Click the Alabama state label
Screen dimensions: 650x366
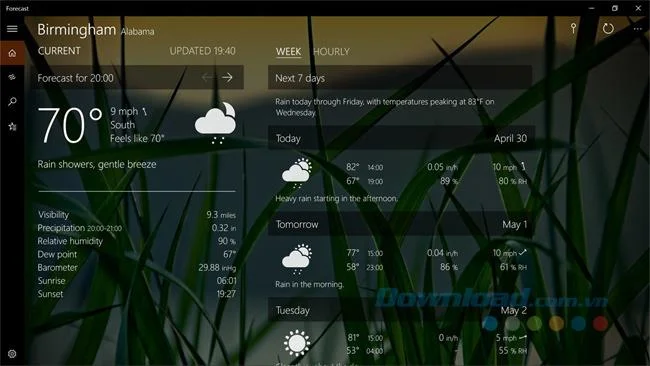[138, 32]
